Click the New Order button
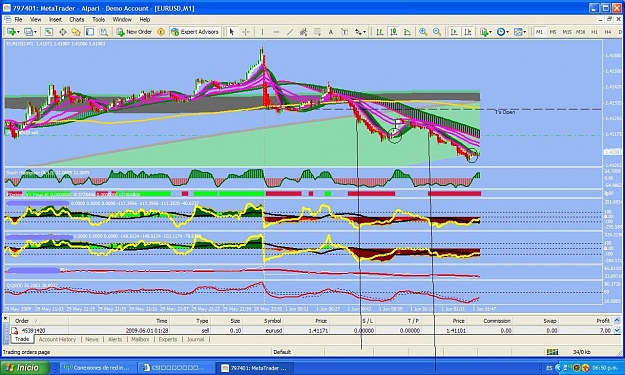This screenshot has height=375, width=625. coord(134,32)
